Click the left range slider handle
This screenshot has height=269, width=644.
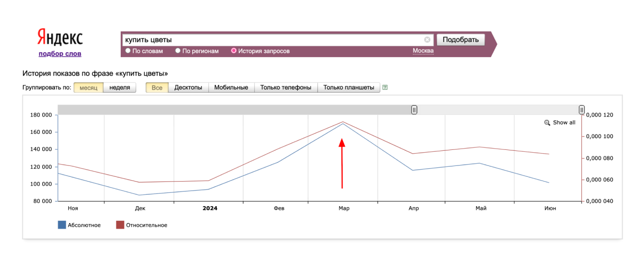point(414,110)
